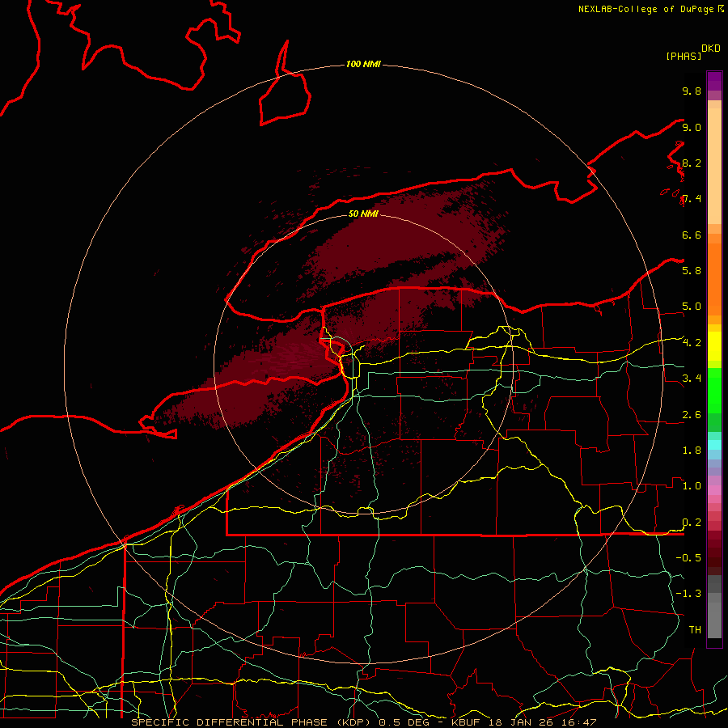The width and height of the screenshot is (728, 728).
Task: Click the DKD unit label above scale
Action: (711, 49)
